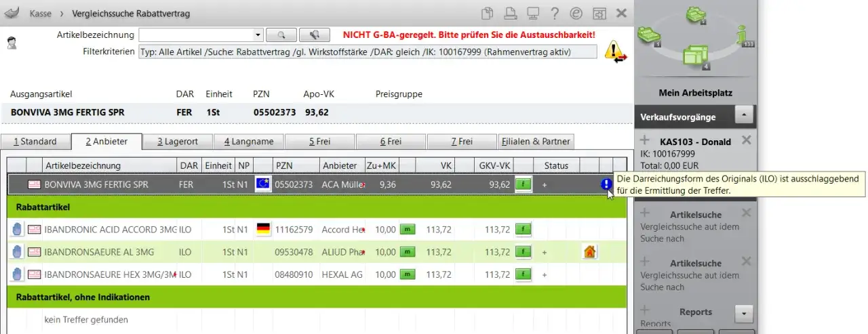
Task: Click the German flag in the ACCORD row
Action: [x=263, y=230]
